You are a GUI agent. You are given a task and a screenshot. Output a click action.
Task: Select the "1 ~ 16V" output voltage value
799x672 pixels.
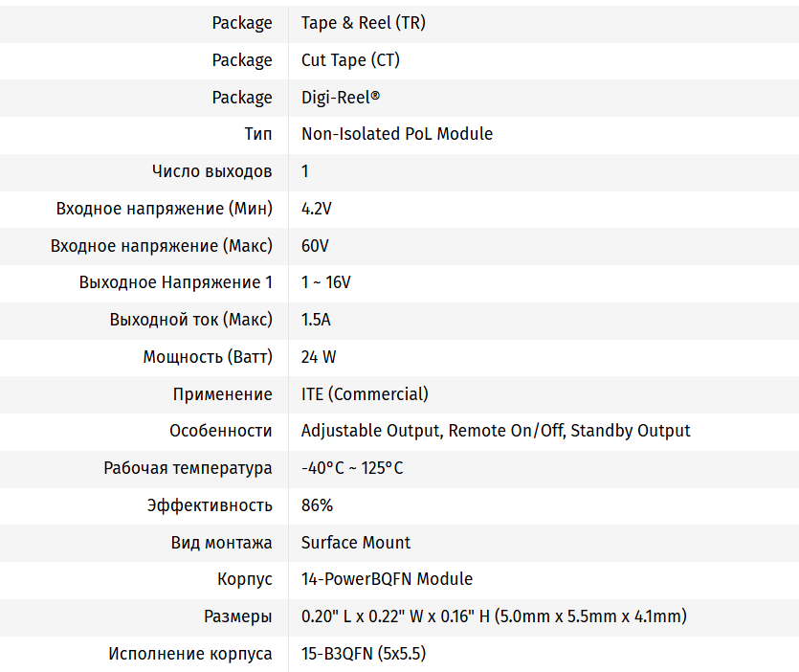click(x=325, y=282)
